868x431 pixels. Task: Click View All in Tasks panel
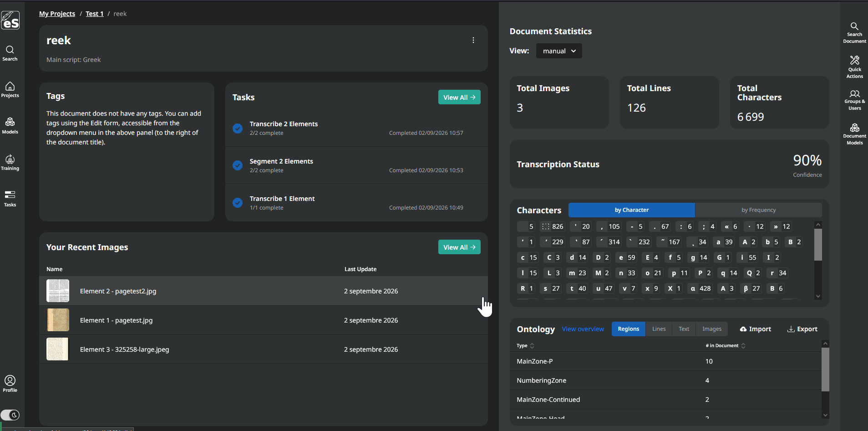tap(459, 97)
